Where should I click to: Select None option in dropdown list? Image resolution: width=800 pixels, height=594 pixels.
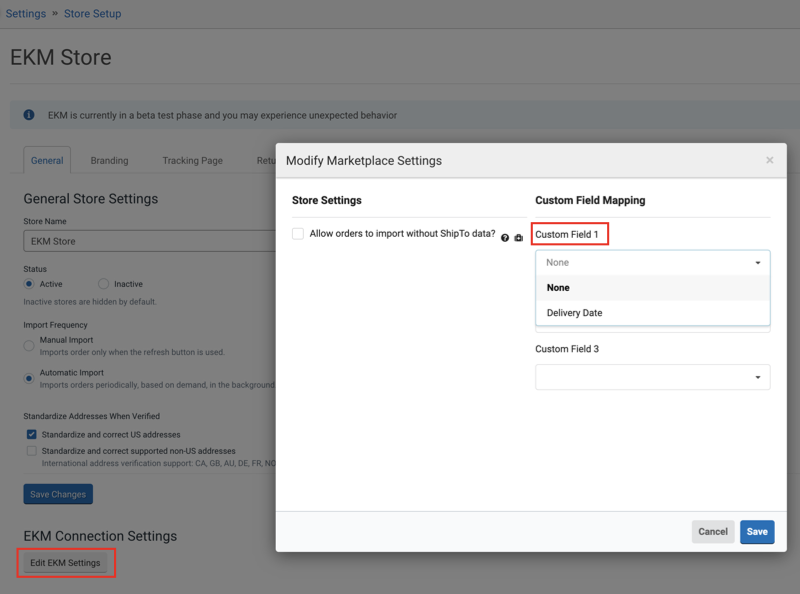(653, 288)
